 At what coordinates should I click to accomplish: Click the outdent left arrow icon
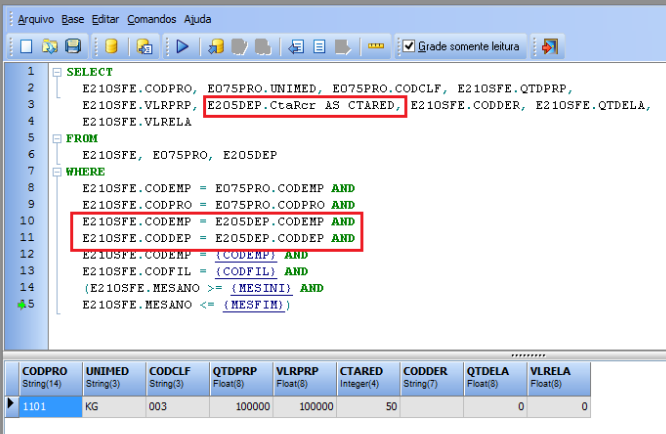pyautogui.click(x=296, y=46)
